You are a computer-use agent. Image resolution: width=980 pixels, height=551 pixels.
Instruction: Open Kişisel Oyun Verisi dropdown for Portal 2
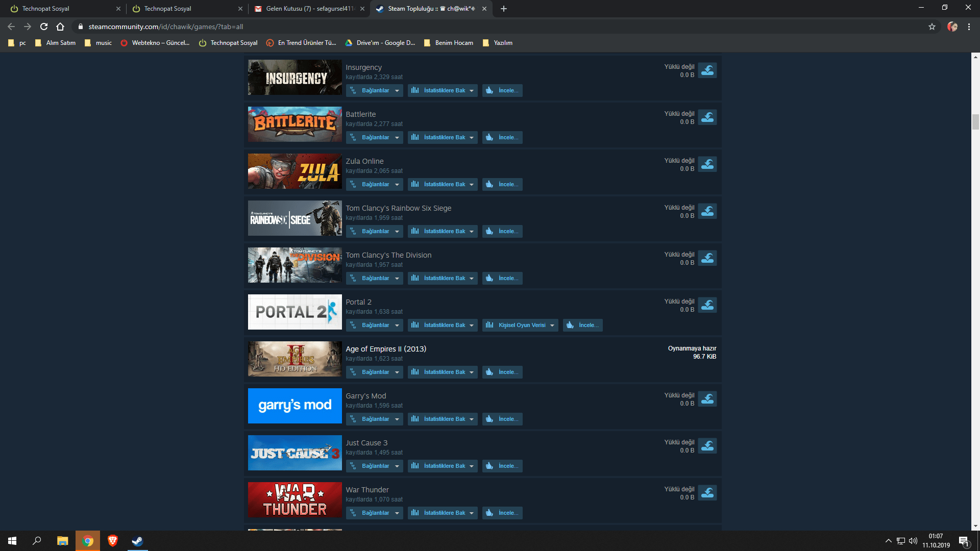point(520,325)
